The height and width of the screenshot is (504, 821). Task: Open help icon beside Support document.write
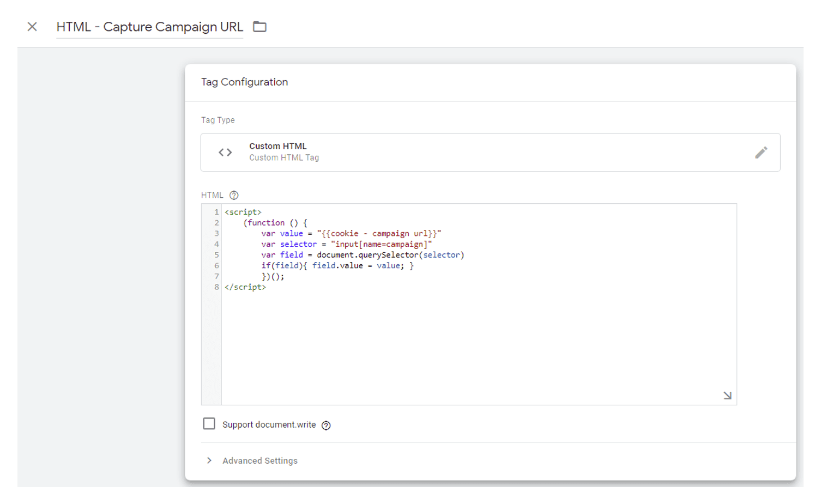point(326,426)
